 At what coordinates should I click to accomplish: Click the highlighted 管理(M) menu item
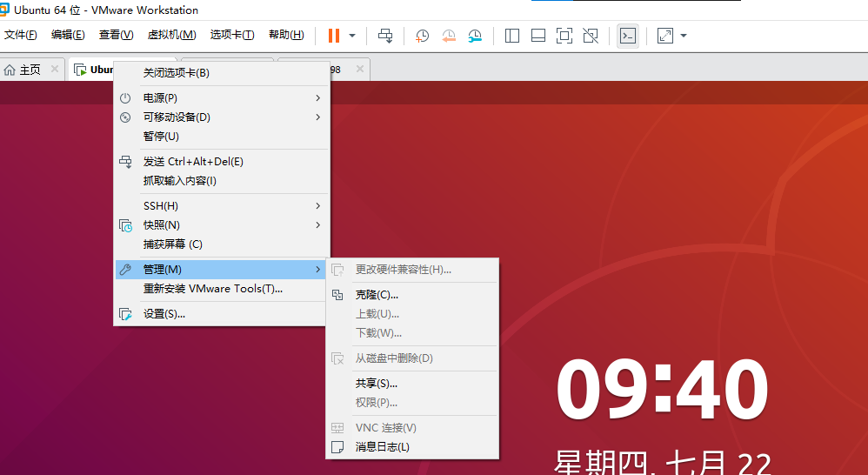coord(220,270)
